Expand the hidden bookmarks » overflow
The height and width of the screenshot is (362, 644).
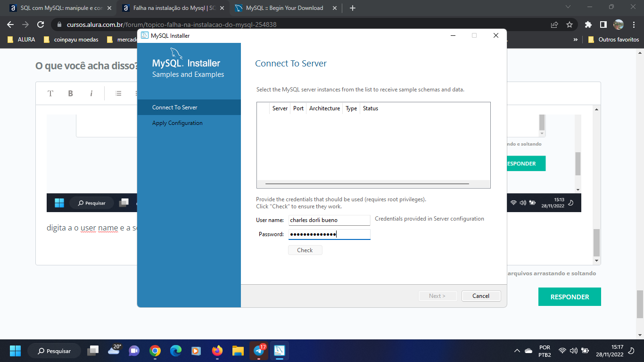(576, 40)
